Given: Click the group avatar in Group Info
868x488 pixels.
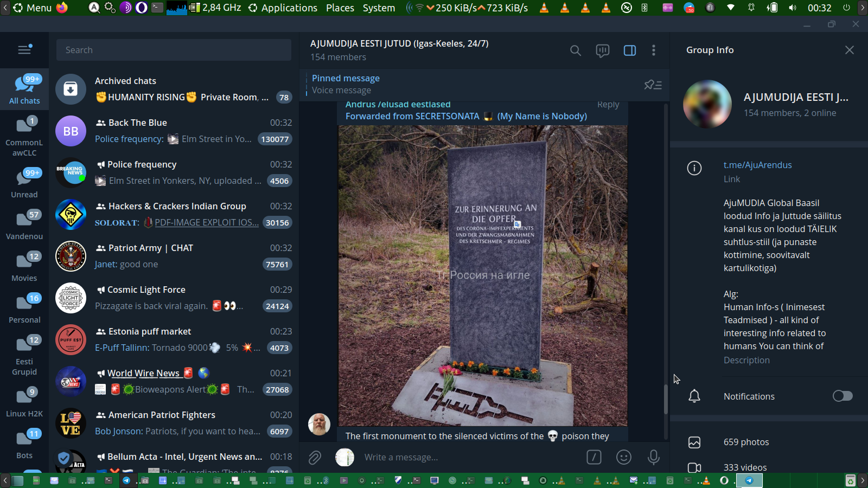Looking at the screenshot, I should 707,104.
